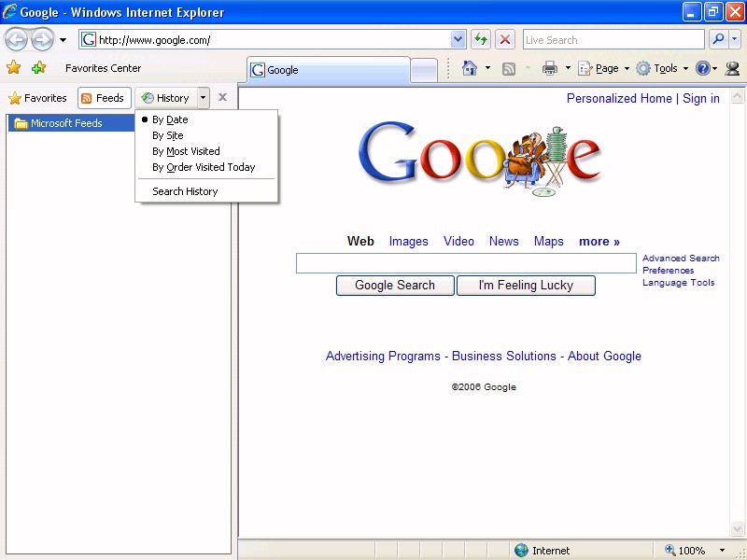This screenshot has width=747, height=560.
Task: Switch to the Favorites pane
Action: click(x=37, y=98)
